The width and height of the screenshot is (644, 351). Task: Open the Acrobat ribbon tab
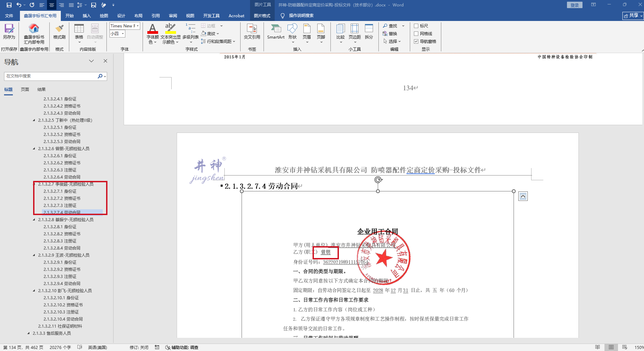pos(236,16)
